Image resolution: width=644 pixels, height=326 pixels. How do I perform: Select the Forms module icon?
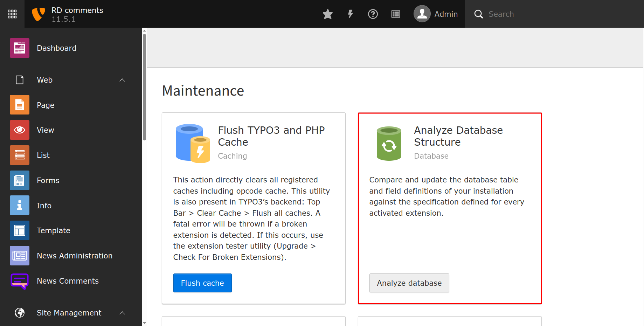(19, 180)
